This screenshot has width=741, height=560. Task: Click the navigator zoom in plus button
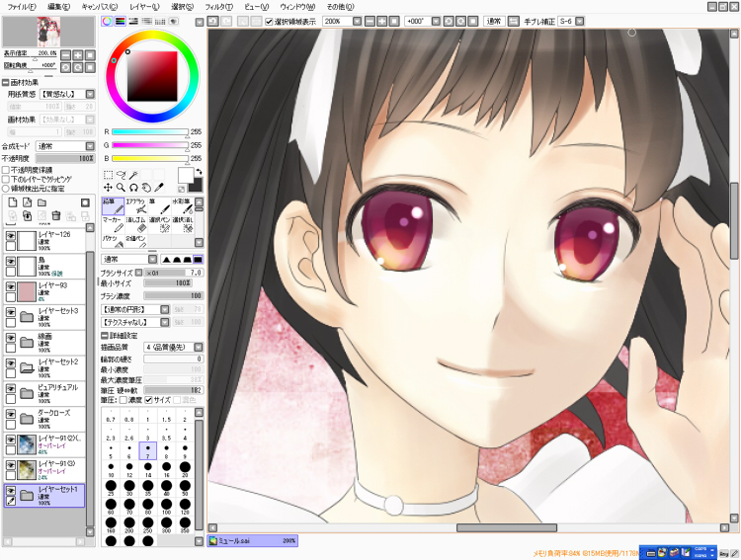point(78,55)
